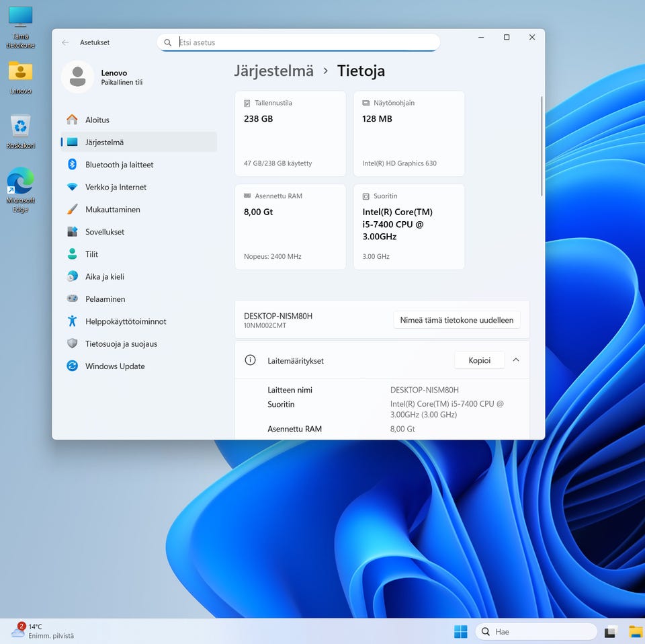Screen dimensions: 645x644
Task: Select Tietosuoja ja suojaus menu item
Action: click(138, 344)
